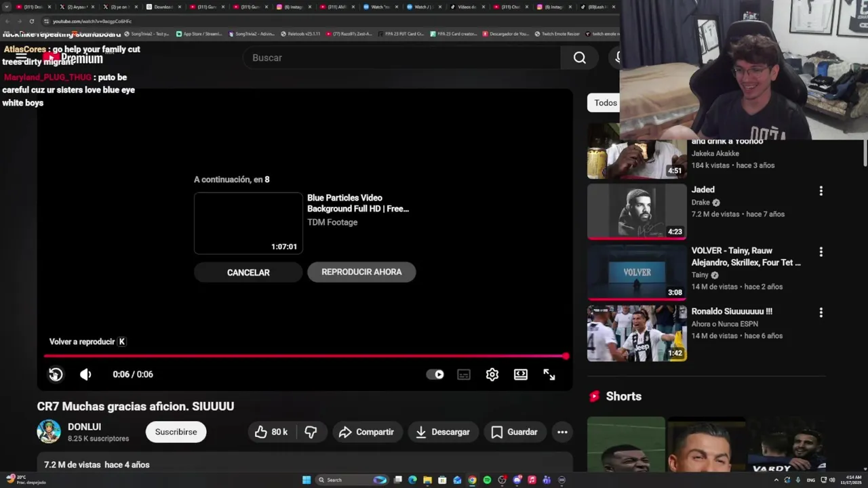The image size is (868, 488).
Task: Click the Suscribirse button
Action: pyautogui.click(x=176, y=432)
